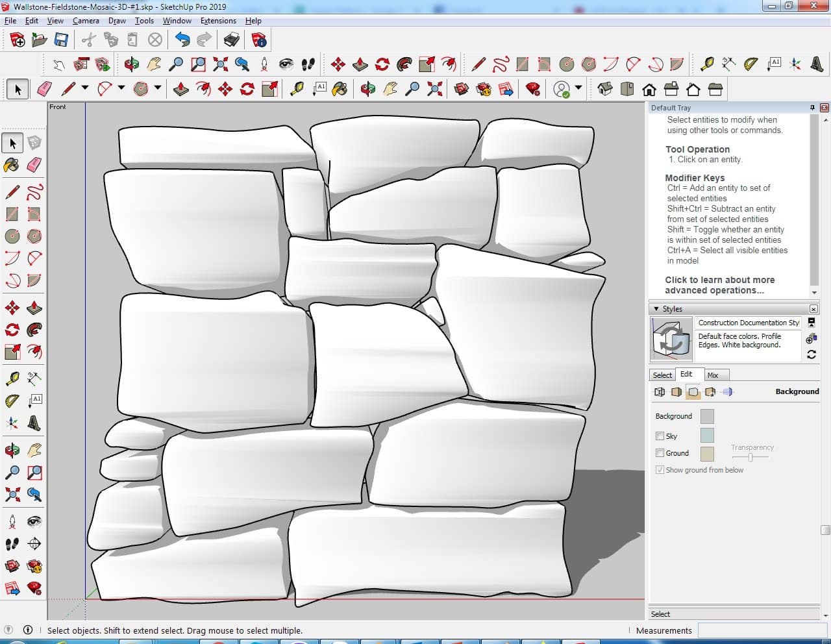Open the Extensions menu
Screen dimensions: 831x644
coord(218,21)
